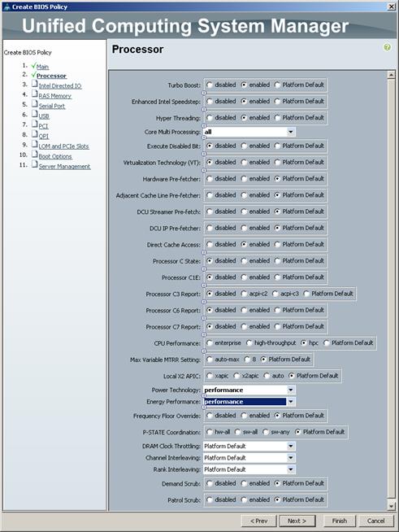Click the green help question mark icon
The width and height of the screenshot is (399, 532).
[x=387, y=47]
